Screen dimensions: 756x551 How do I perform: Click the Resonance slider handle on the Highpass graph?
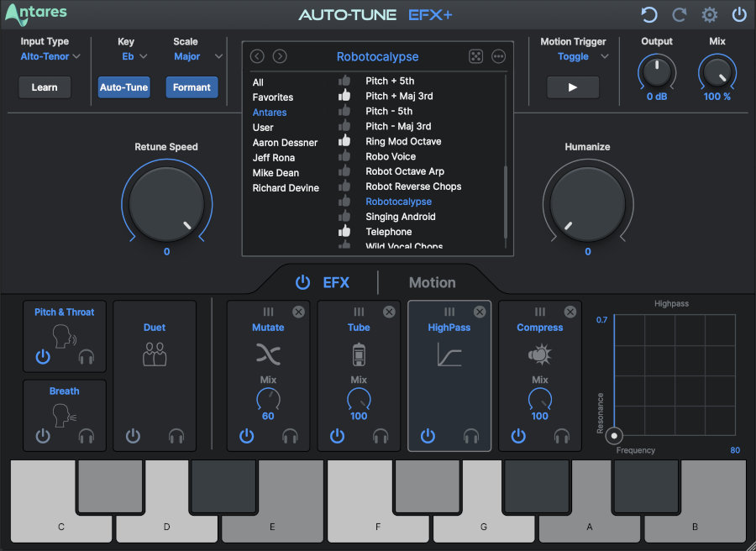point(614,436)
